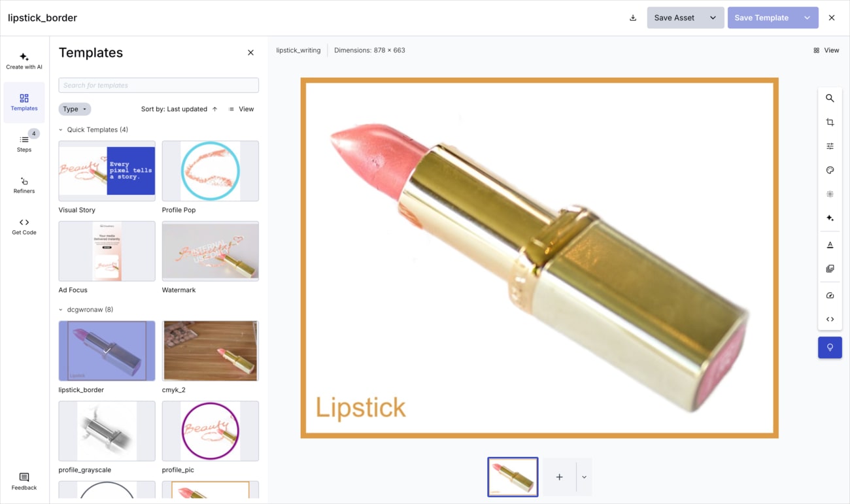Screen dimensions: 850x504
Task: Choose the profile_grayscale template
Action: (107, 431)
